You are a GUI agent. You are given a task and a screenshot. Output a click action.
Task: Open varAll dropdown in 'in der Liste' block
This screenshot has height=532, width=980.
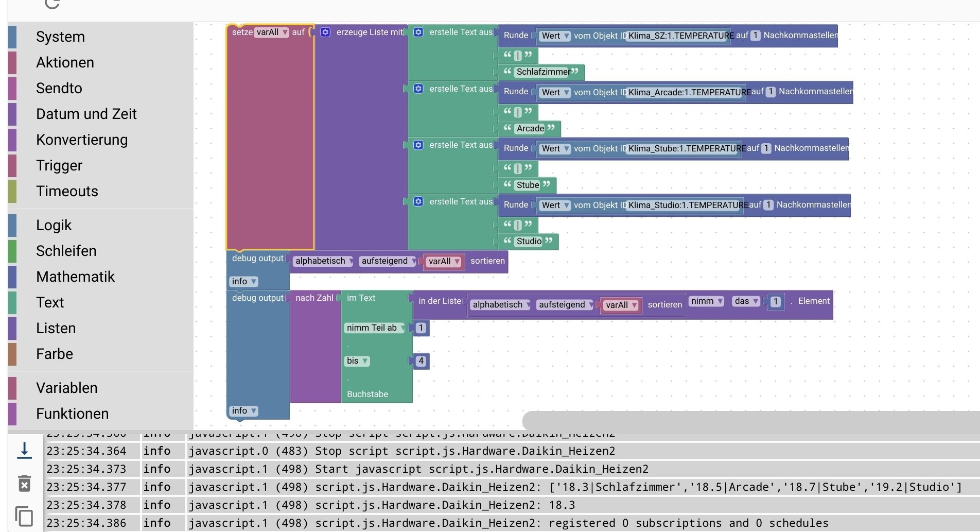pos(621,305)
